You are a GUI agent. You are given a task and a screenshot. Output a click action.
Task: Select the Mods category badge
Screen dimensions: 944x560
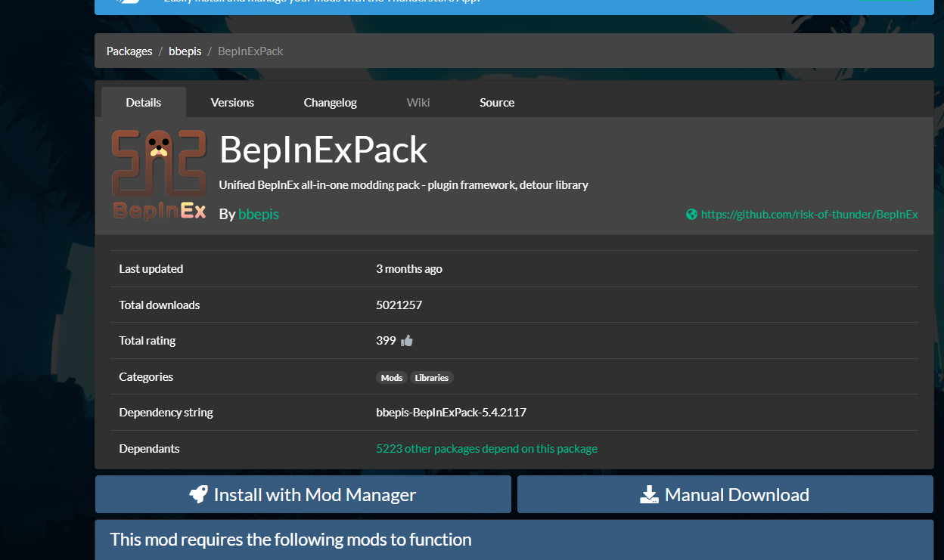pyautogui.click(x=392, y=378)
